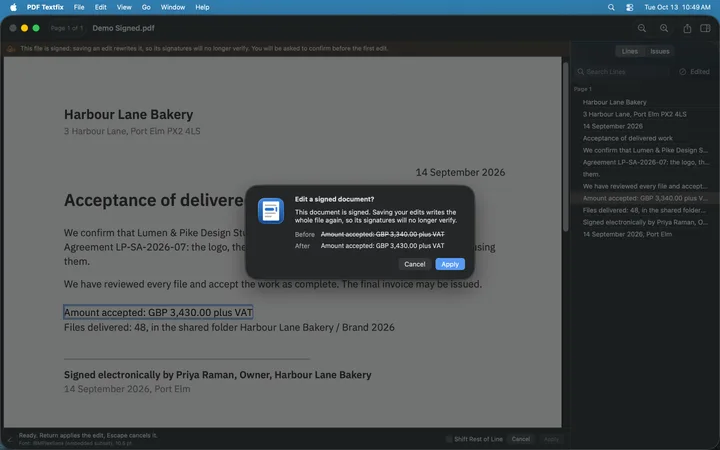Open the Apple menu
Image resolution: width=720 pixels, height=450 pixels.
coord(13,7)
